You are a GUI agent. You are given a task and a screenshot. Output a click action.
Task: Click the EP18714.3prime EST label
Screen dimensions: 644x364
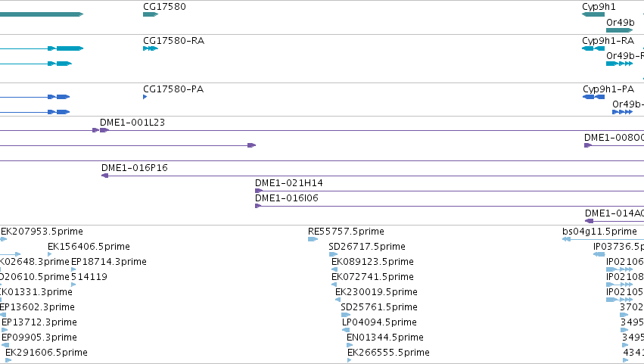click(109, 262)
